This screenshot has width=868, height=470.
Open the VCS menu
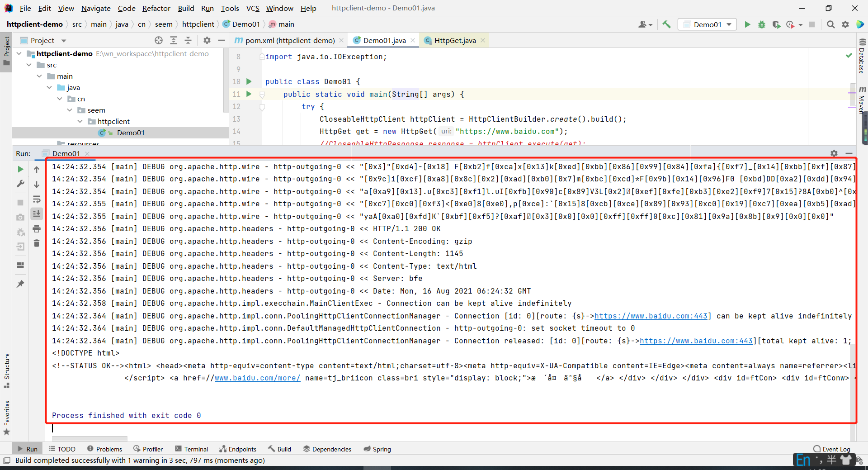click(253, 8)
